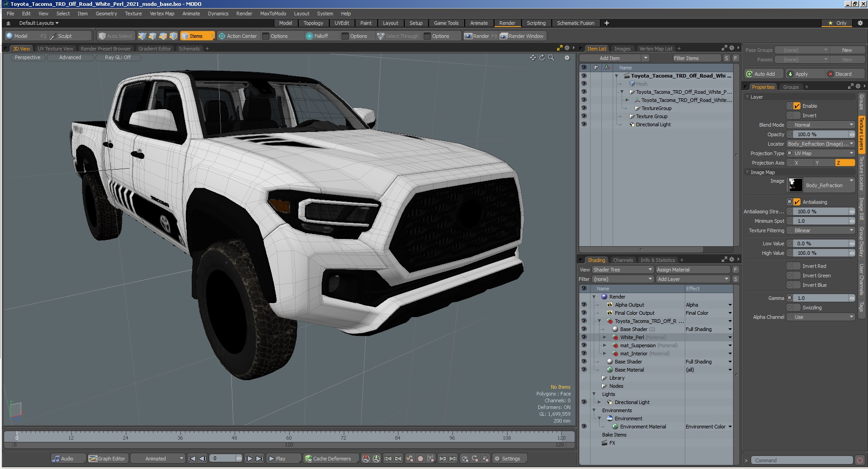Toggle visibility of White_Perl material
Screen dimensions: 868x469
[x=584, y=337]
